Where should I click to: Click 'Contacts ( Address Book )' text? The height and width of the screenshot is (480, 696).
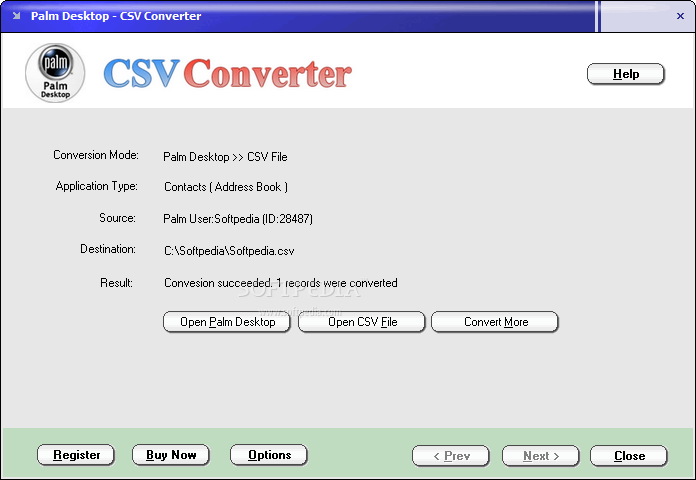(x=226, y=187)
